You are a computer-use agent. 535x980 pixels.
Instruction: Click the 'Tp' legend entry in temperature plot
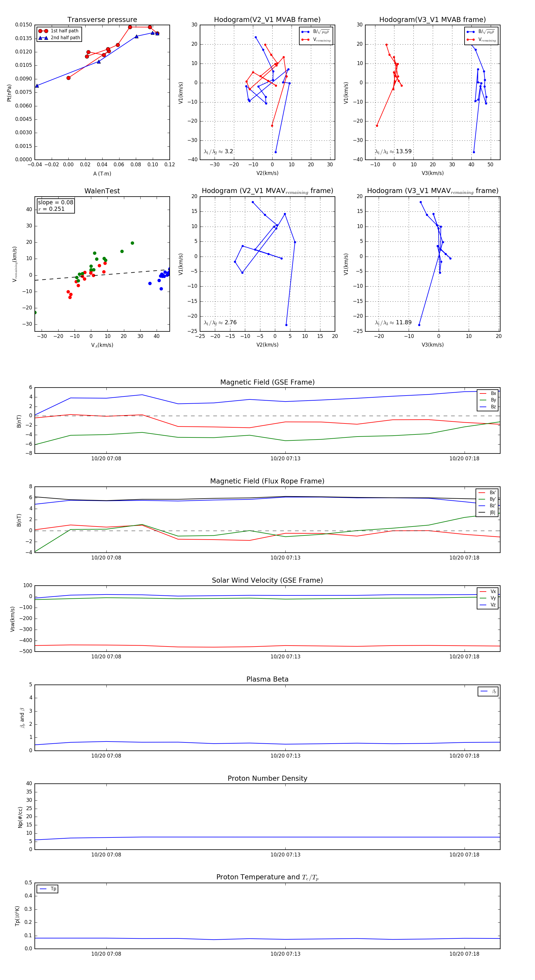tap(48, 889)
